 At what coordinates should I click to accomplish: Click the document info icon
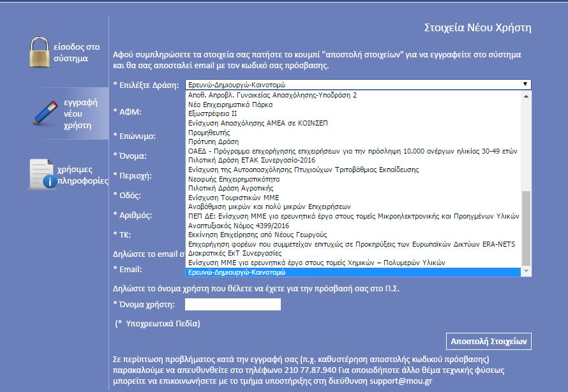point(42,174)
